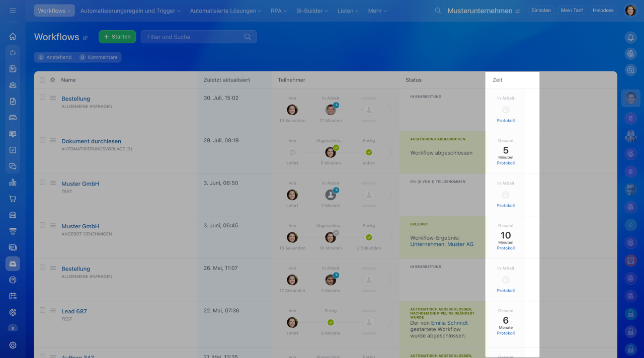The width and height of the screenshot is (644, 358).
Task: Expand the Listen dropdown menu
Action: 348,11
